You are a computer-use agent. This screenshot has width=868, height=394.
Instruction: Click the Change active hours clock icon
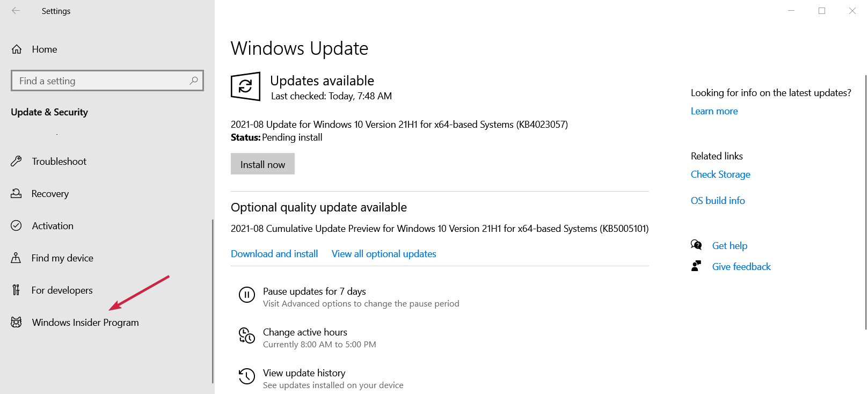click(x=247, y=335)
